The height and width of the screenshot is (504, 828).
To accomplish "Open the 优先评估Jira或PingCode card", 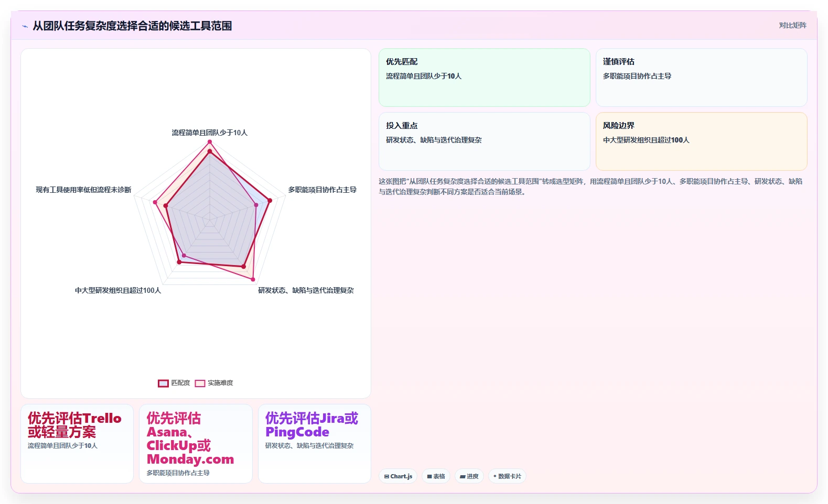I will (315, 444).
